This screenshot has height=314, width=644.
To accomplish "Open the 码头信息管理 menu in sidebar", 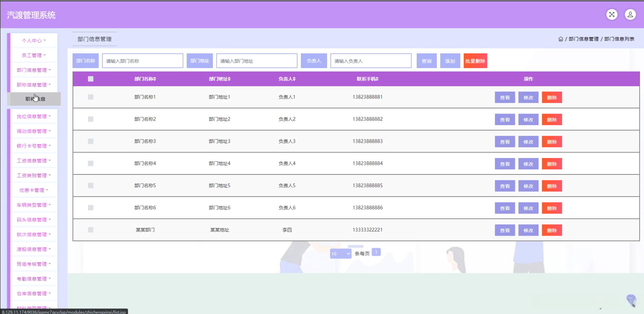I will tap(34, 220).
